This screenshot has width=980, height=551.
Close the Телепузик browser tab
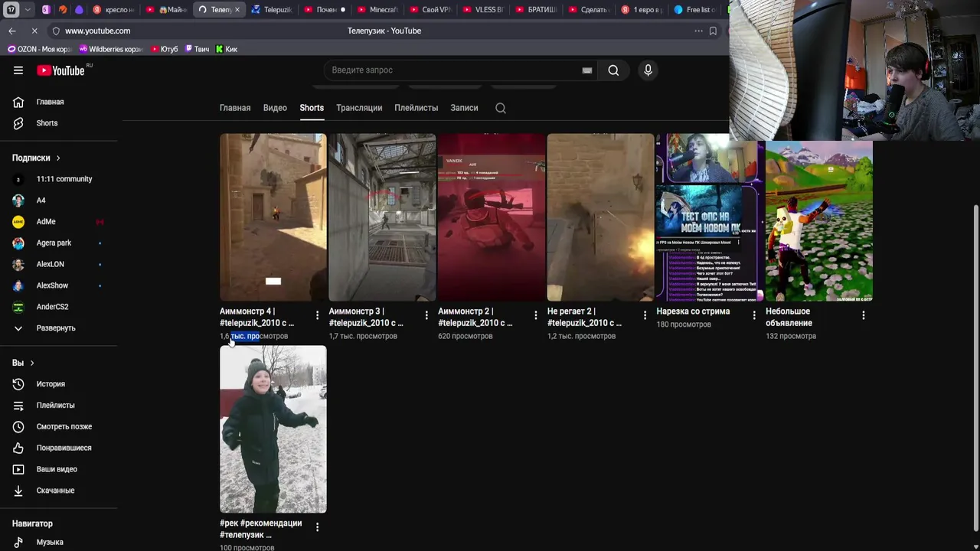click(237, 10)
